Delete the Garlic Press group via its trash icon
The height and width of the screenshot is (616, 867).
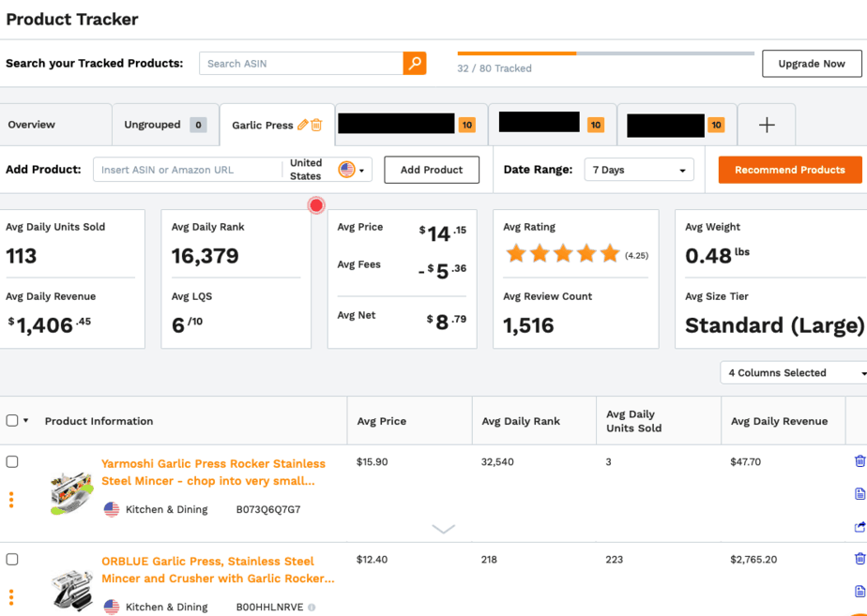(x=316, y=125)
